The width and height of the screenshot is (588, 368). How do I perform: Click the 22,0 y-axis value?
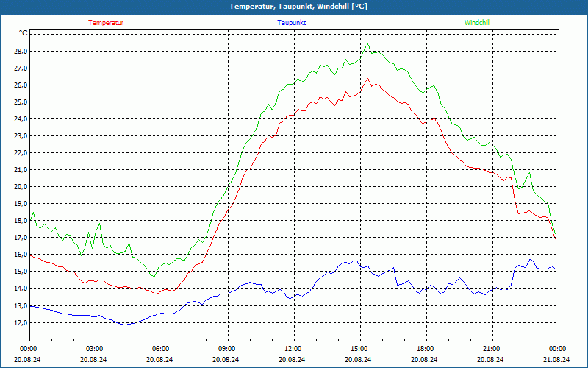pyautogui.click(x=21, y=152)
